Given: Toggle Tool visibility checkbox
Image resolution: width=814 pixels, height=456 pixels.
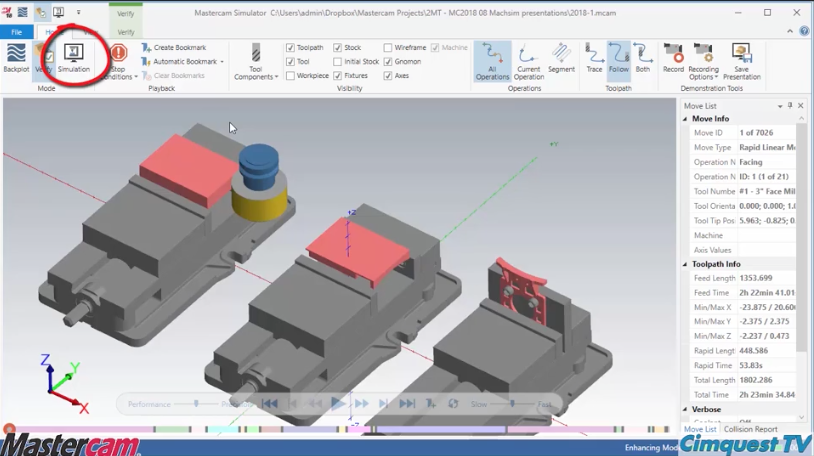Looking at the screenshot, I should [x=290, y=61].
